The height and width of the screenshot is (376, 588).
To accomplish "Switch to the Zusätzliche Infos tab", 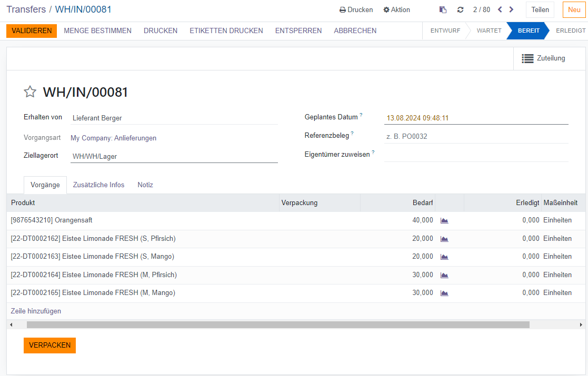I will (98, 185).
